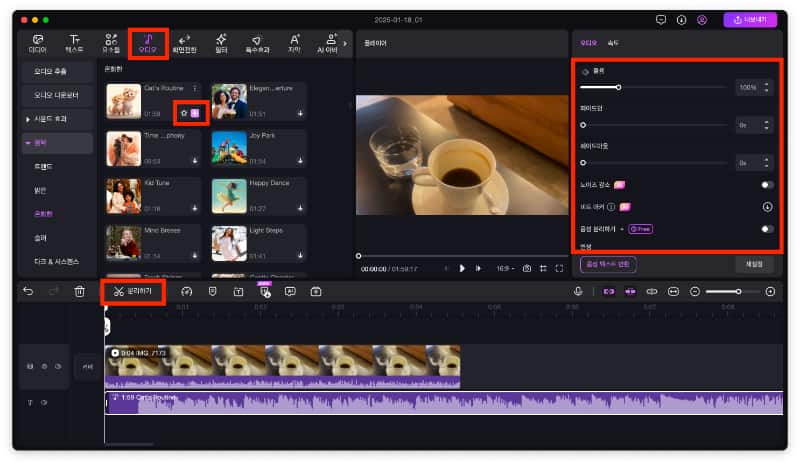Favorite Cat's Routine with the star icon
Screen dimensions: 800x465
point(184,113)
